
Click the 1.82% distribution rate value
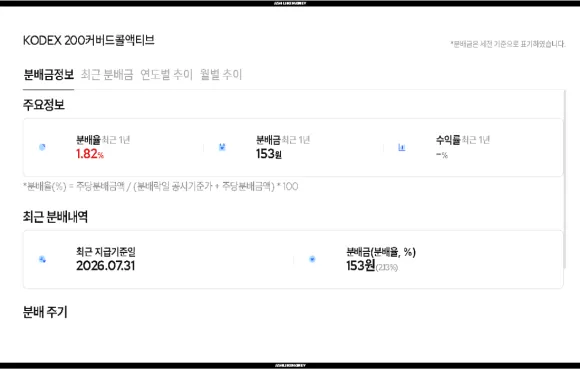(90, 154)
